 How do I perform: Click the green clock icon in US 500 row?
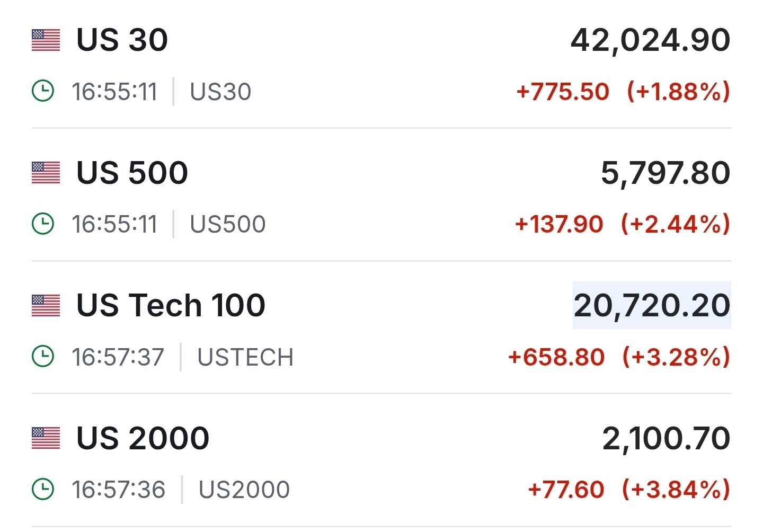pos(43,224)
